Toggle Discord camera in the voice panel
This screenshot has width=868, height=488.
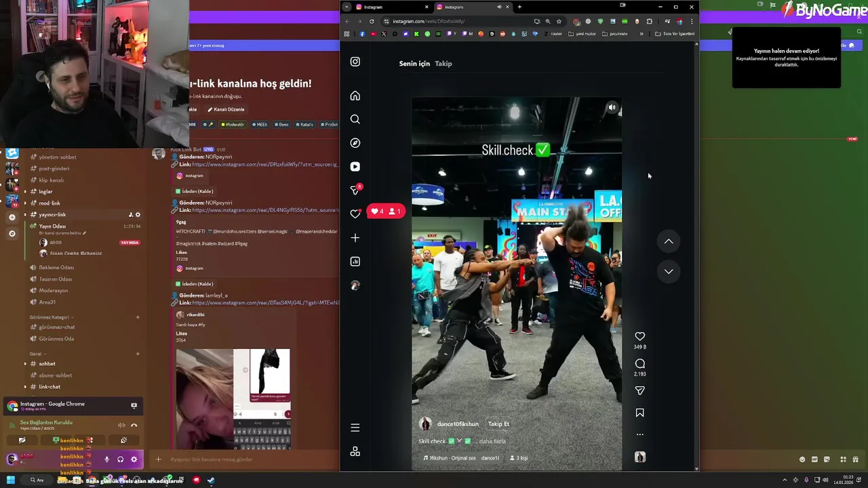(22, 441)
